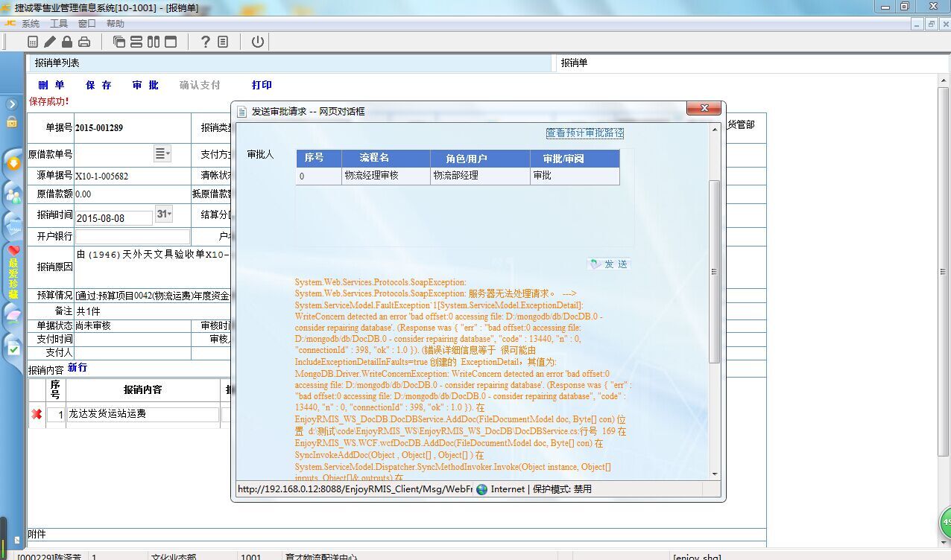Click the 确认支付 button
951x560 pixels.
point(200,85)
